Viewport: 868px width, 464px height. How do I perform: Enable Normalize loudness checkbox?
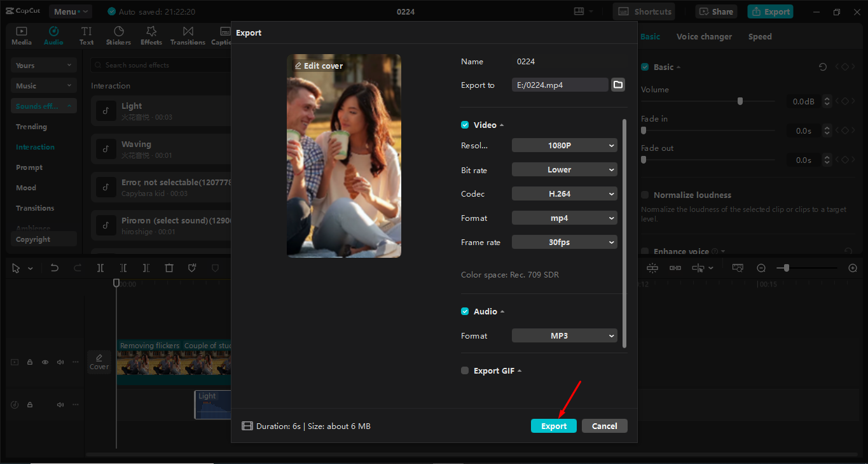coord(645,195)
